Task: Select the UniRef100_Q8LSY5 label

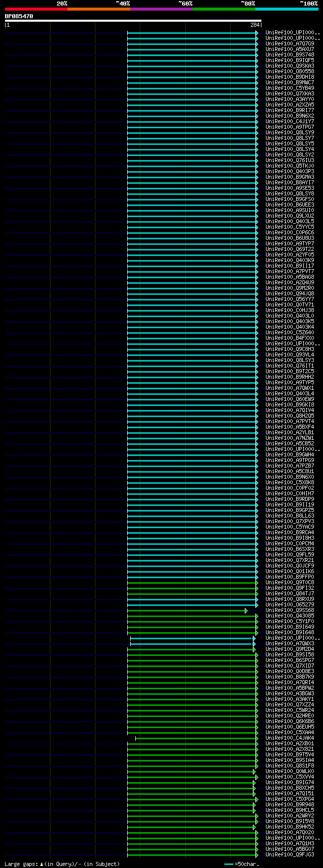Action: tap(290, 144)
